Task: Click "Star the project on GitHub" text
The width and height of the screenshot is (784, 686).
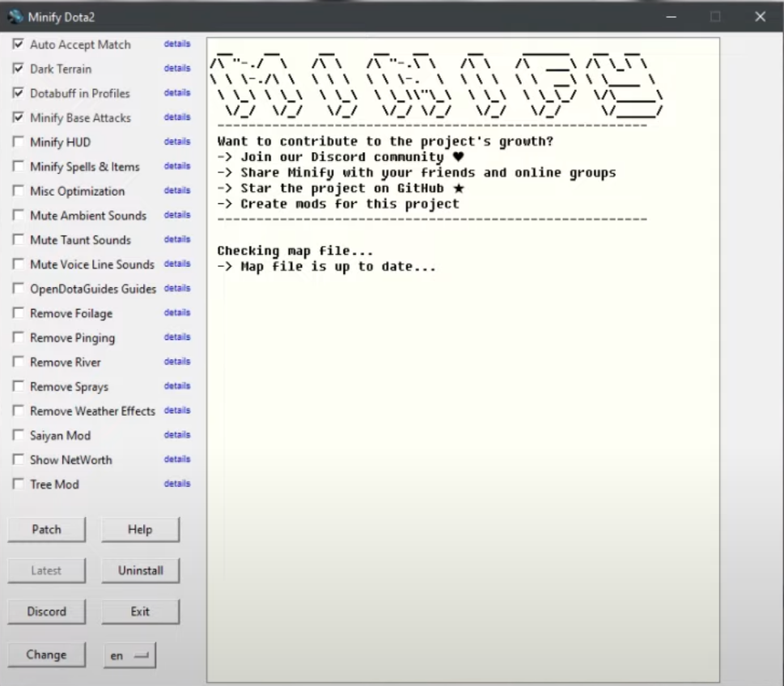Action: (x=342, y=188)
